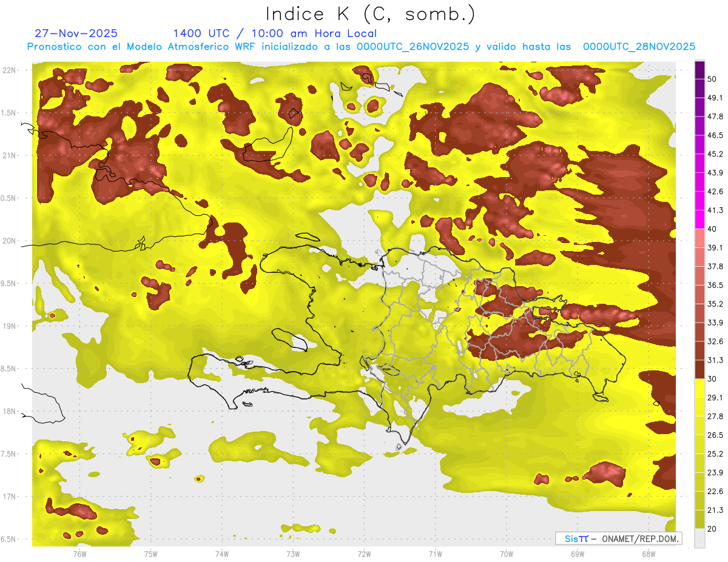This screenshot has height=562, width=728.
Task: Click the 36.5 legend value
Action: coord(715,285)
